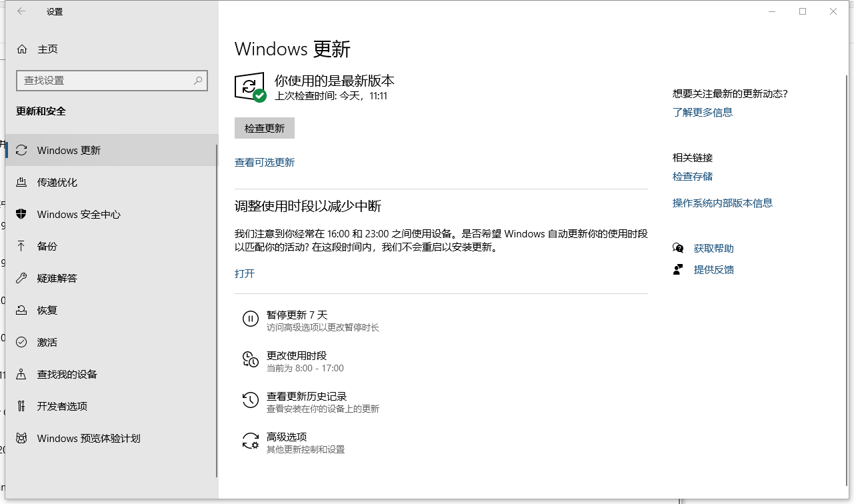Open 了解更多信息 link
854x504 pixels.
coord(703,112)
